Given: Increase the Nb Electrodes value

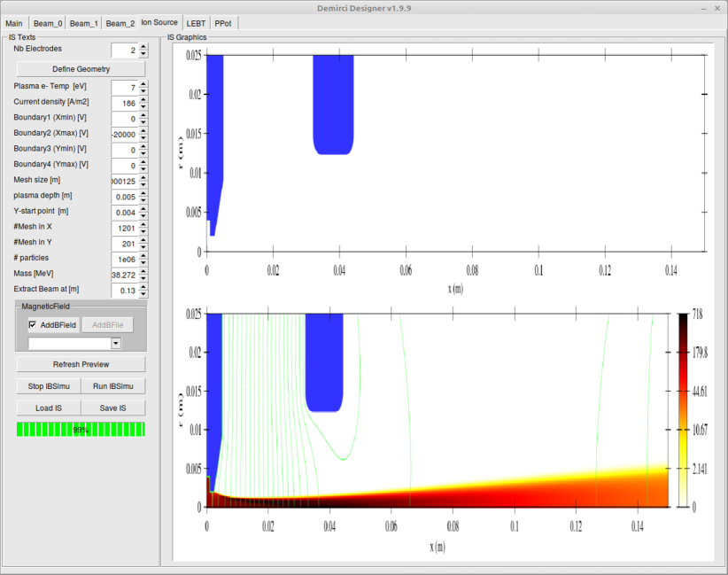Looking at the screenshot, I should pyautogui.click(x=143, y=46).
